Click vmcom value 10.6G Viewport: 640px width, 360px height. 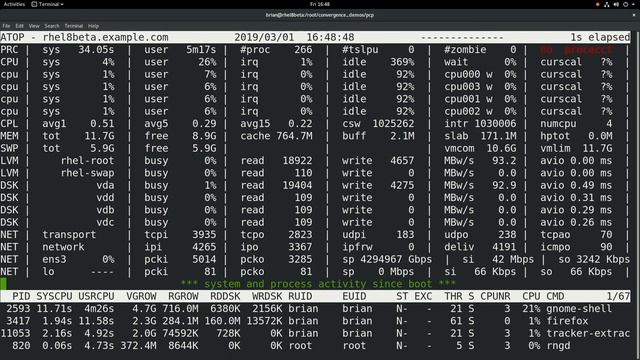[501, 148]
